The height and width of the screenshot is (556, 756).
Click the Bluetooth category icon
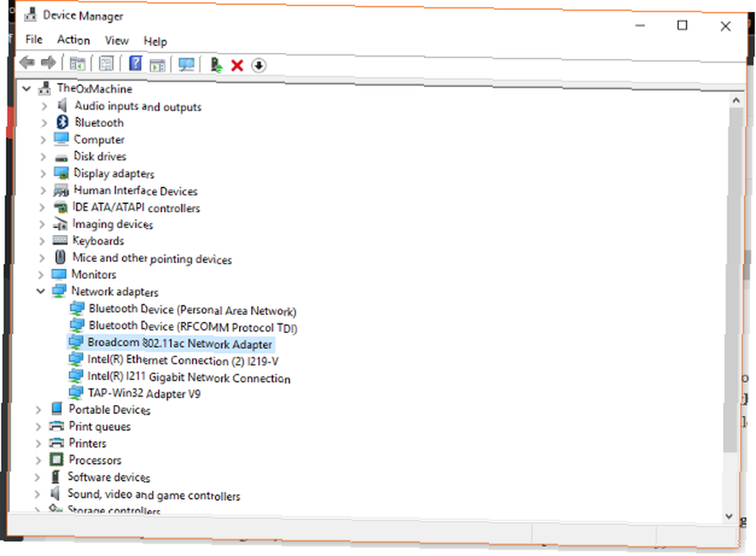(62, 122)
